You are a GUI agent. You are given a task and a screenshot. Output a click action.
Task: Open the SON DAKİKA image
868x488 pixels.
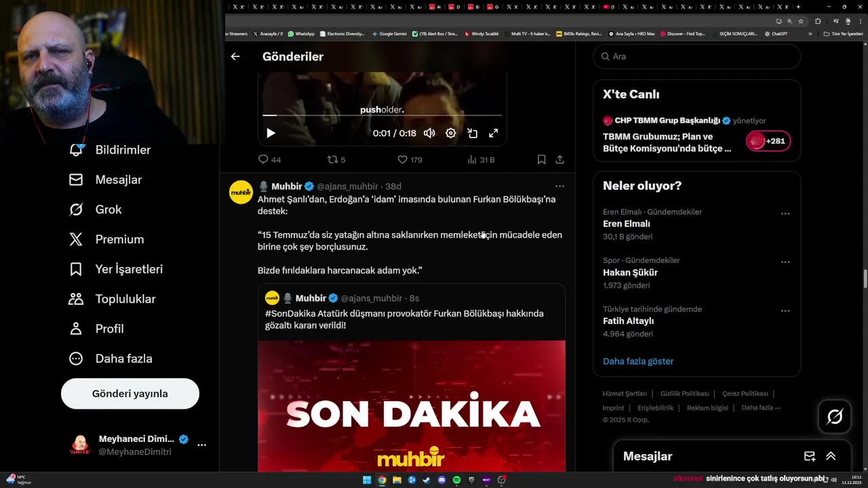(411, 406)
